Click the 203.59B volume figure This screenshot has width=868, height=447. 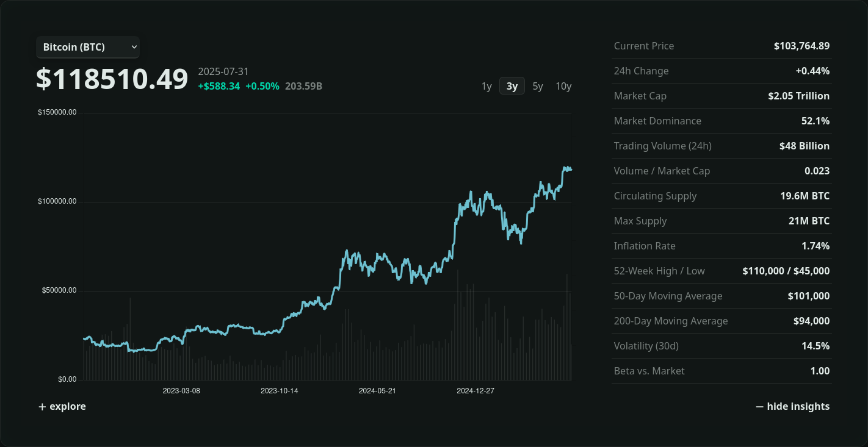pos(303,86)
